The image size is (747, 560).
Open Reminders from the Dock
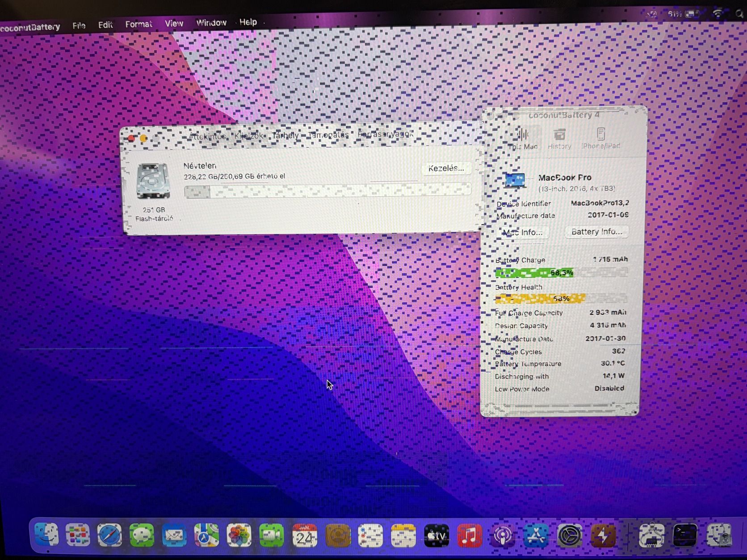370,535
